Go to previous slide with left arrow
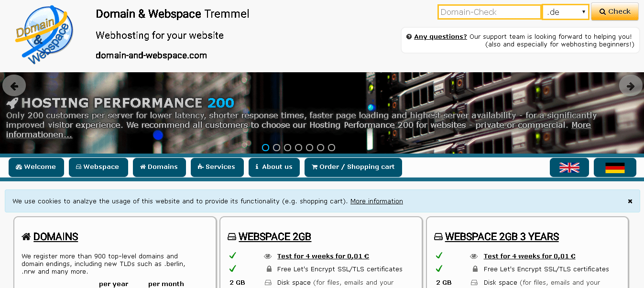Viewport: 644px width, 288px height. (14, 86)
